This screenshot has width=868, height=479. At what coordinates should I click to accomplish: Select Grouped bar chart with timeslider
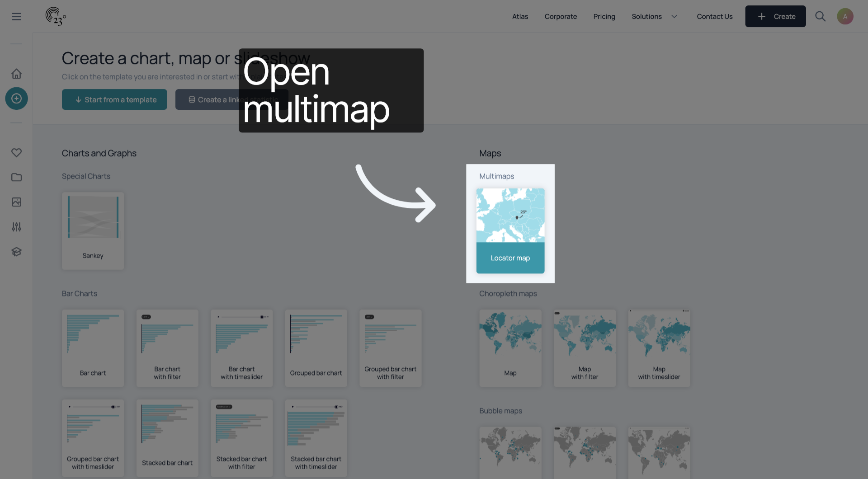(x=93, y=438)
